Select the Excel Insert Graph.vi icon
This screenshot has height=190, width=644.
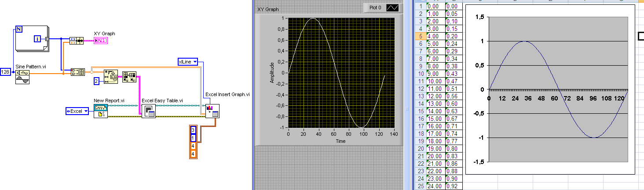pyautogui.click(x=212, y=111)
